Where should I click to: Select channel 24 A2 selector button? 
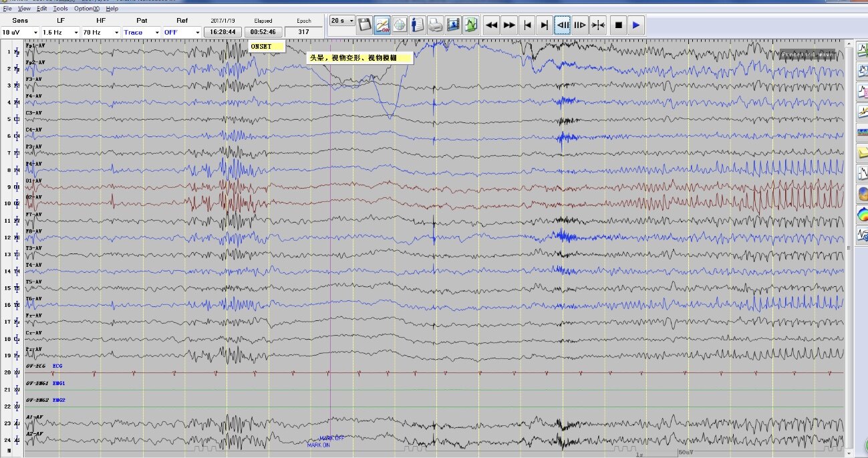point(16,440)
